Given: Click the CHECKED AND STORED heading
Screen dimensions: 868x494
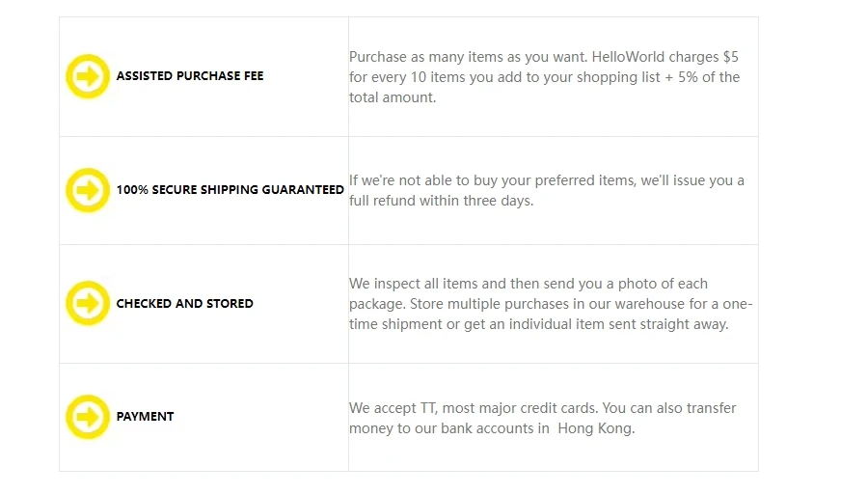Looking at the screenshot, I should [184, 303].
